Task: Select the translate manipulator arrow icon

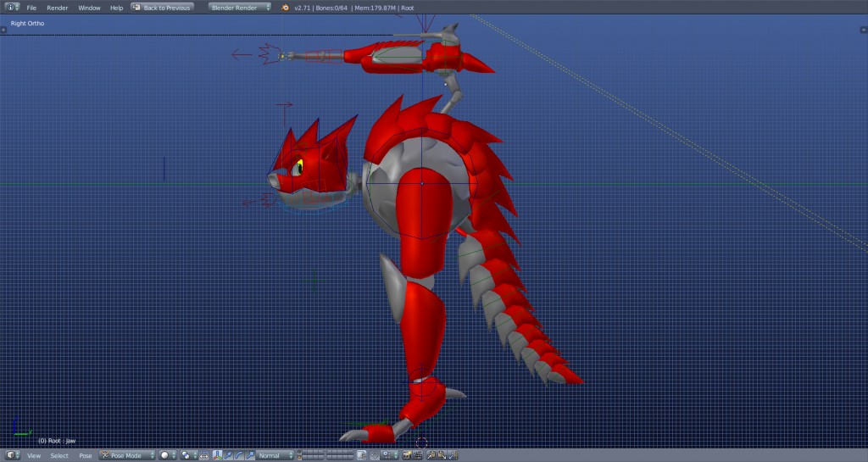Action: pos(228,455)
